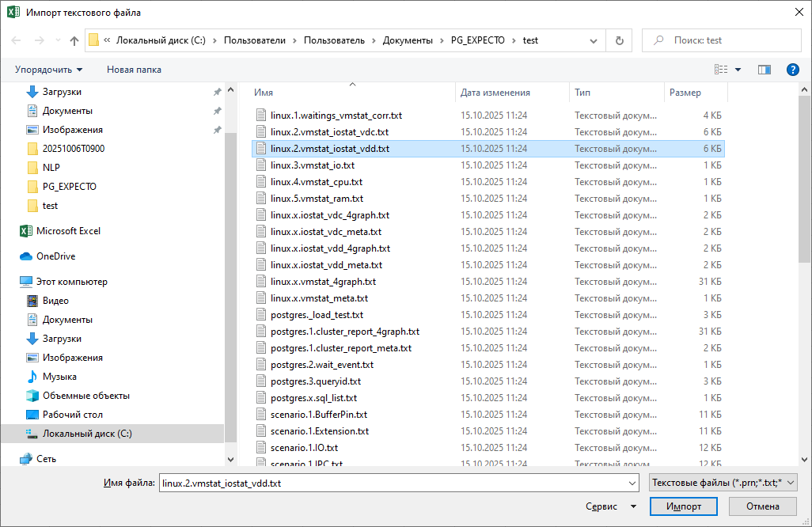Navigate to Локальный диск (C:) breadcrumb
Screen dimensions: 812x527
pos(161,40)
